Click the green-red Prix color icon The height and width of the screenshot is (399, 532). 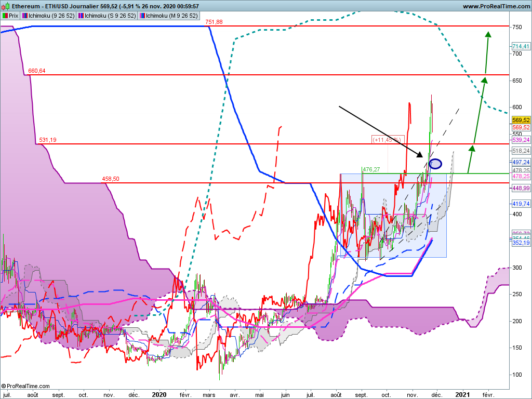pos(5,16)
